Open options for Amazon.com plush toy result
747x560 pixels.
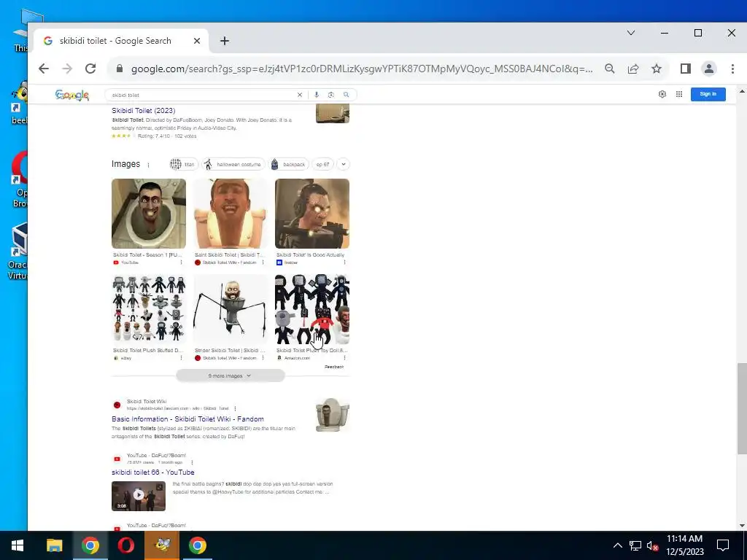[x=344, y=357]
